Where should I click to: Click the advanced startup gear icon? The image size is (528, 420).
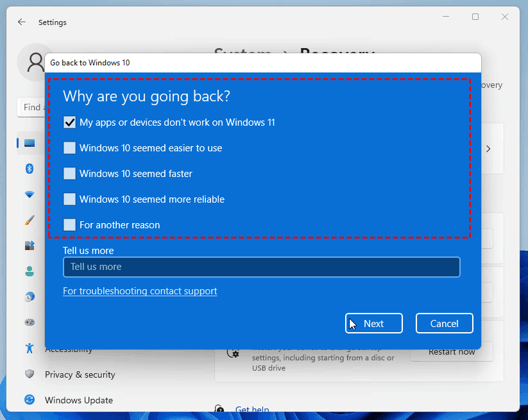click(233, 353)
